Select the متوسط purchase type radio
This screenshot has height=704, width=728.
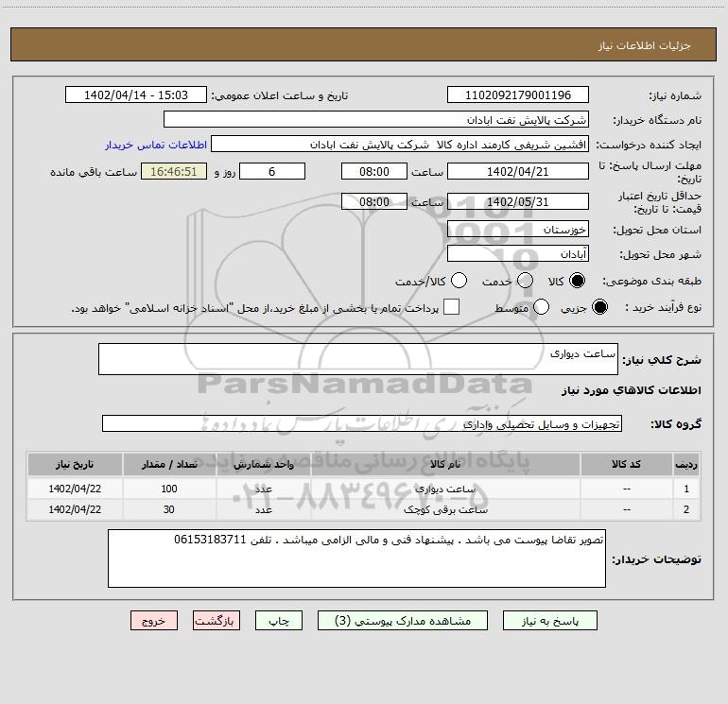pyautogui.click(x=541, y=307)
